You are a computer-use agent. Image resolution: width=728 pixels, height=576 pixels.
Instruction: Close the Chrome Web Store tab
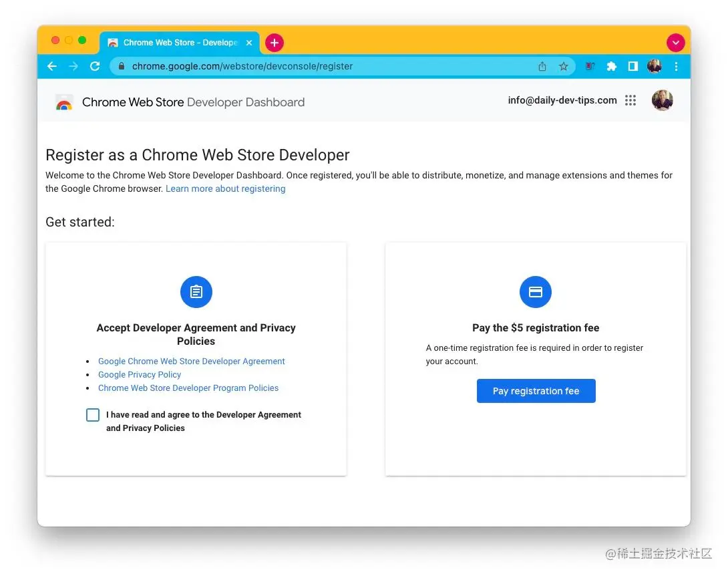coord(249,43)
